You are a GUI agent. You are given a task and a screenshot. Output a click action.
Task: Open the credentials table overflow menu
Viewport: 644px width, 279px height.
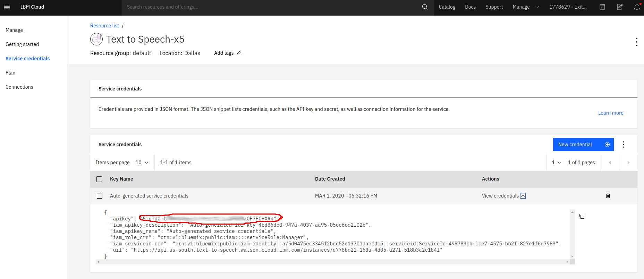pos(624,145)
